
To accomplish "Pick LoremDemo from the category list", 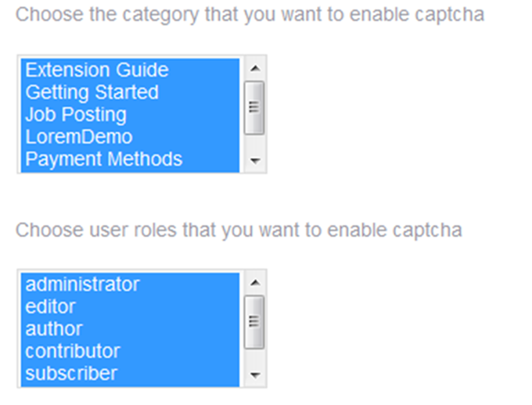I will (78, 137).
